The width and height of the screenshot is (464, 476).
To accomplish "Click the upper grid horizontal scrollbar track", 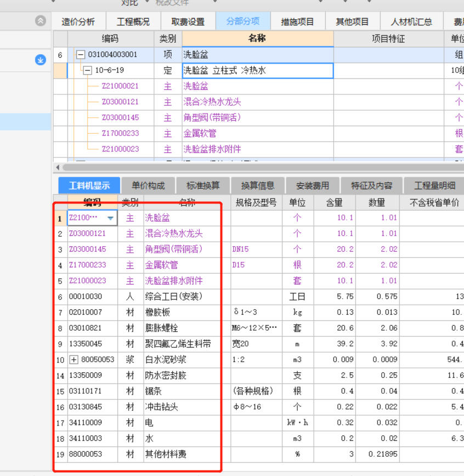I will tap(263, 167).
